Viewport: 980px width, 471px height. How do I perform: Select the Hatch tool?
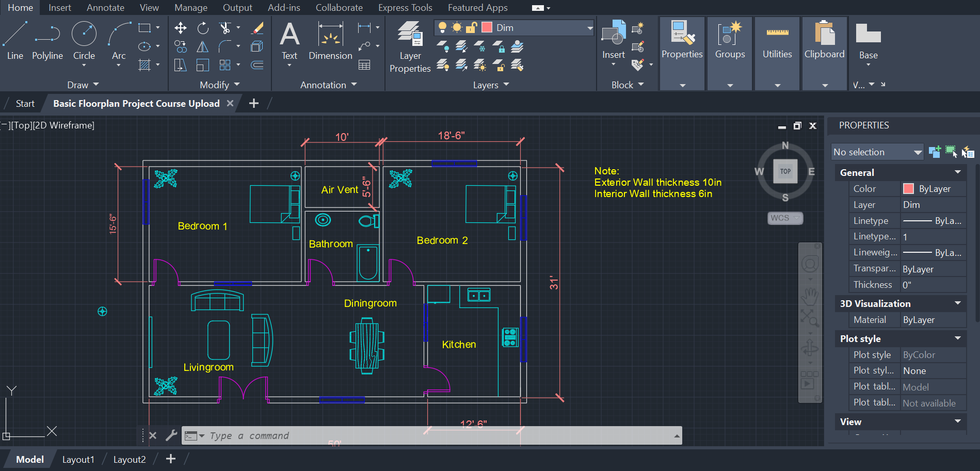click(144, 65)
